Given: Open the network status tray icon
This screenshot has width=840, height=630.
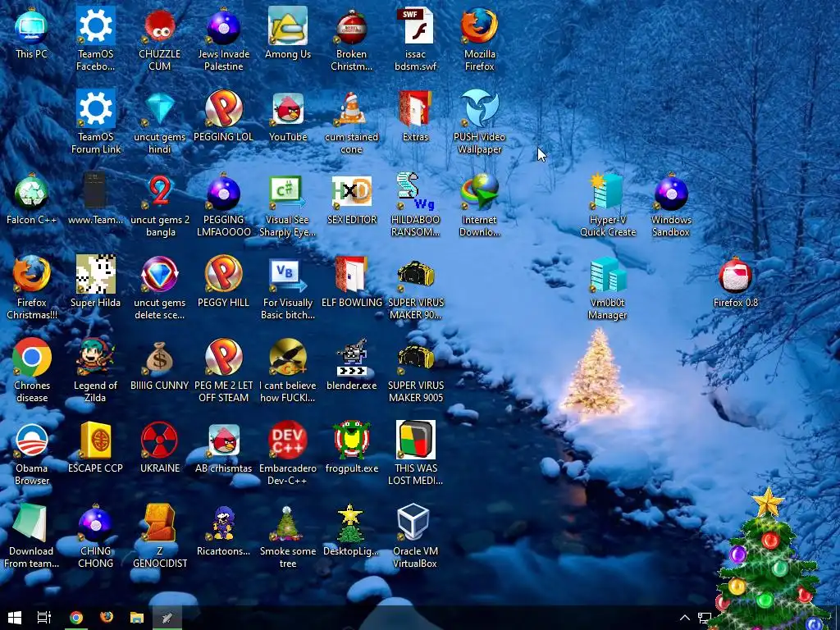Looking at the screenshot, I should 704,619.
